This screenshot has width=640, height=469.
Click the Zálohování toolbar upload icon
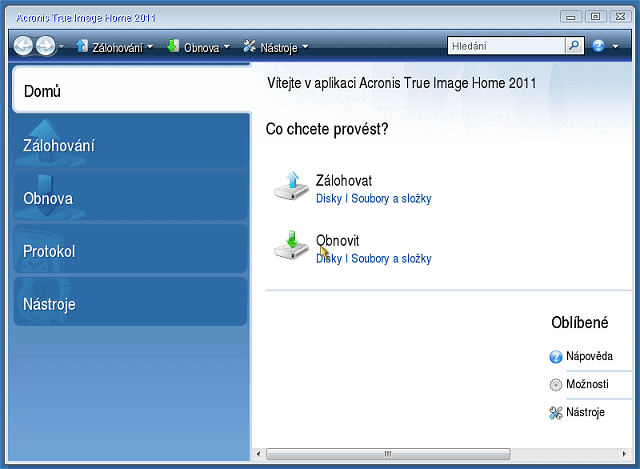click(x=82, y=46)
